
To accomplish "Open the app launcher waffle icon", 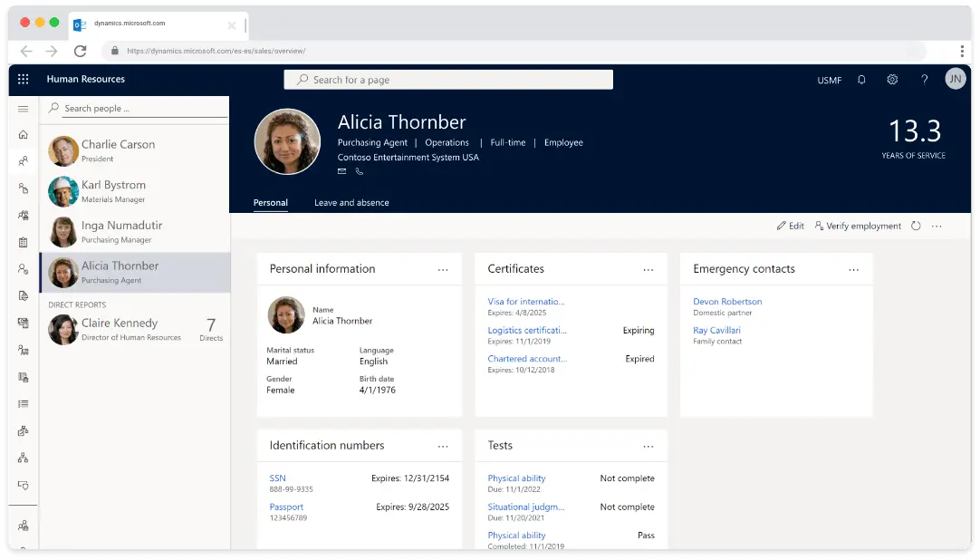I will point(24,80).
